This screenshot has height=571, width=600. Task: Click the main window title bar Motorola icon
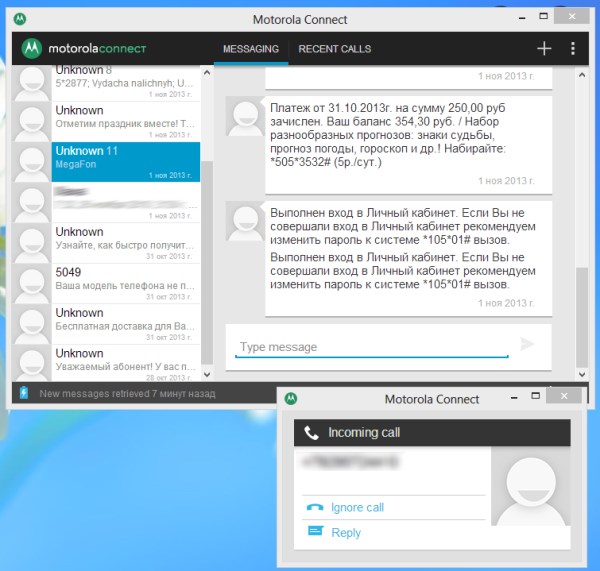tap(20, 18)
